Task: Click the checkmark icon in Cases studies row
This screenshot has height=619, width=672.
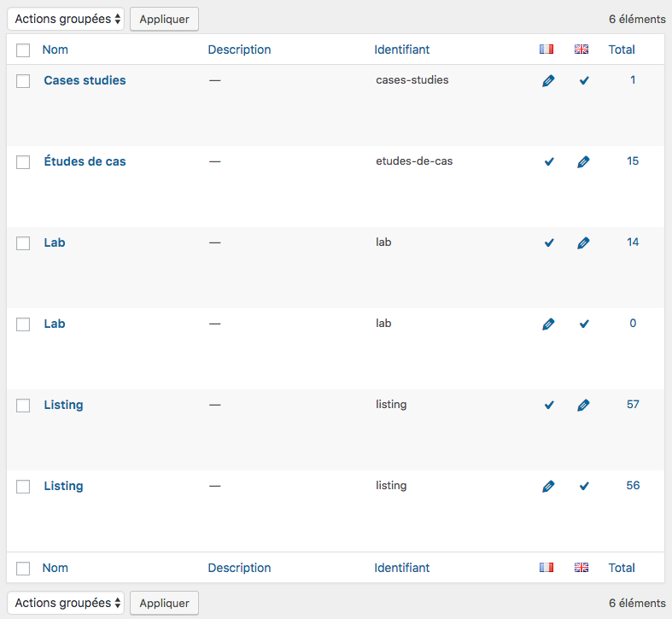Action: click(x=584, y=80)
